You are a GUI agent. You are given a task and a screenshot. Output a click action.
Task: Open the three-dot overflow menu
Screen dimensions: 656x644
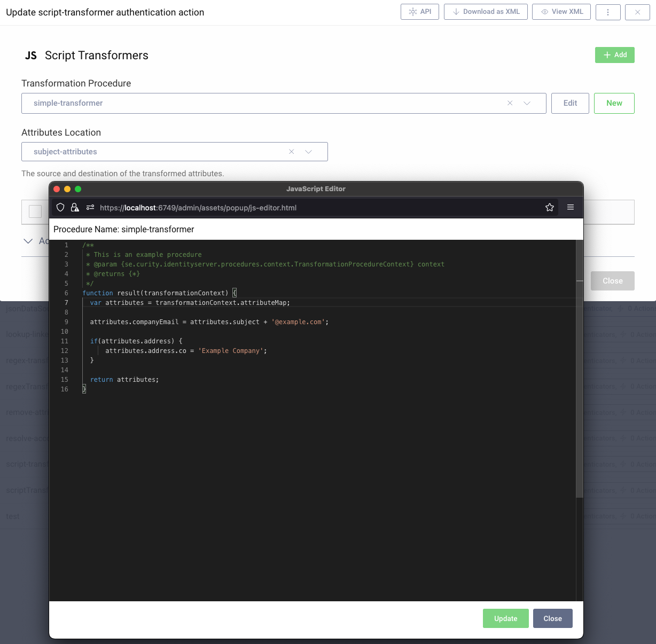(x=608, y=11)
